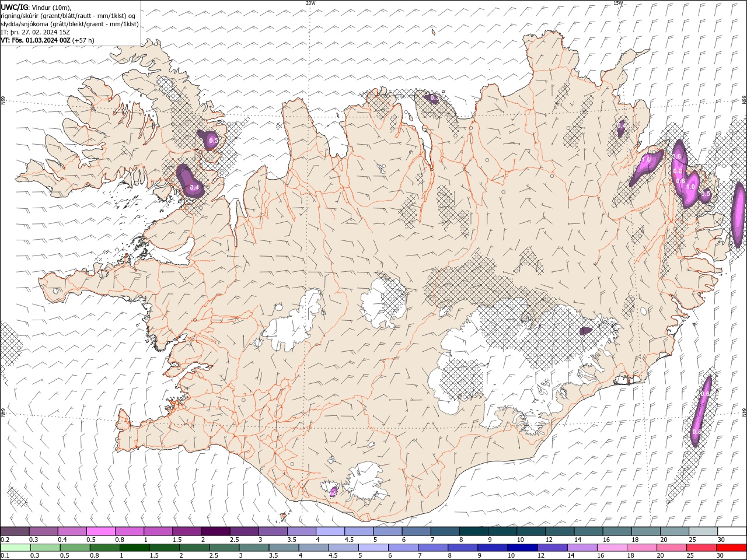Click the snow patch near Mýrdalsjökull on south coast

[x=334, y=492]
